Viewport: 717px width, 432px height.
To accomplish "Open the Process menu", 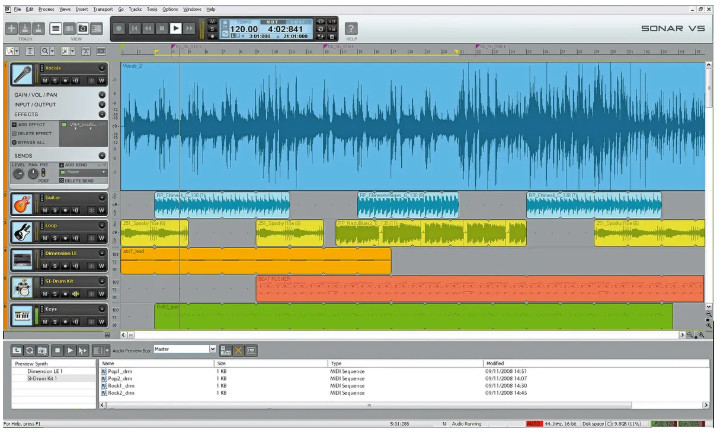I will click(x=46, y=9).
